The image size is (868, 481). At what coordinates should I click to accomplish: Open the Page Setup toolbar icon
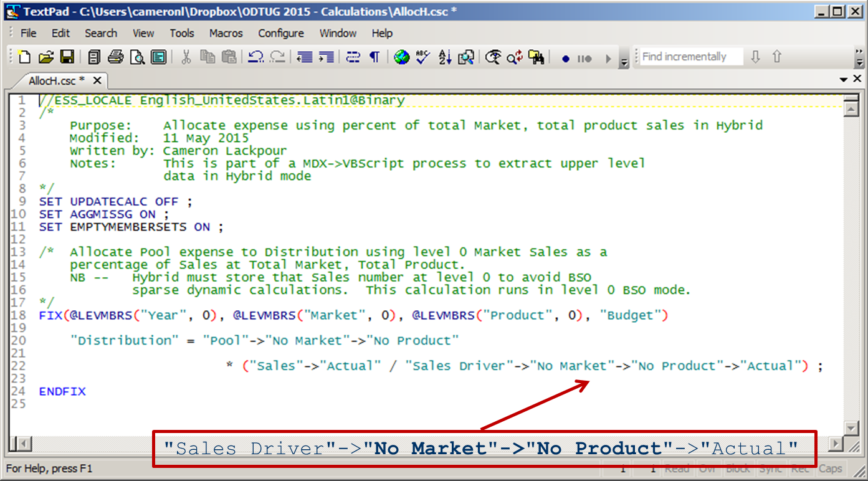(159, 57)
